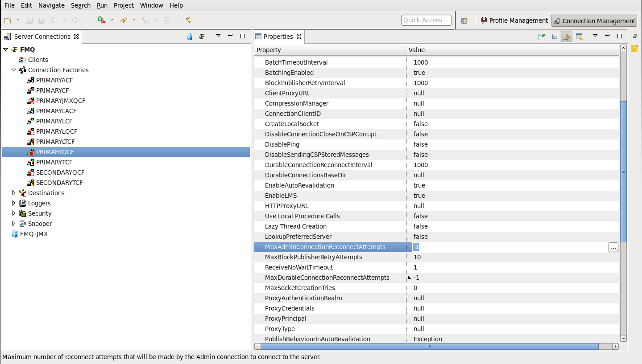The width and height of the screenshot is (642, 364).
Task: Select SECONDARYQCF connection factory
Action: tap(60, 172)
